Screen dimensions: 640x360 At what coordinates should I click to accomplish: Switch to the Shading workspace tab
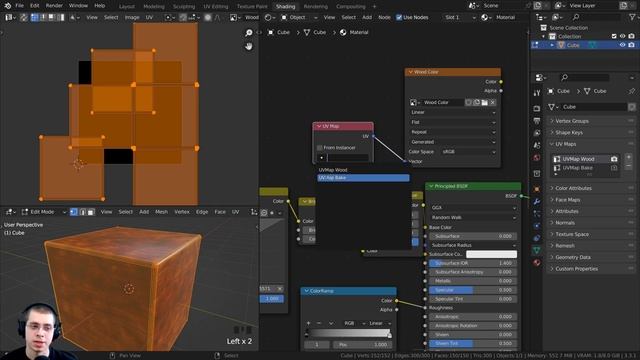(x=285, y=7)
